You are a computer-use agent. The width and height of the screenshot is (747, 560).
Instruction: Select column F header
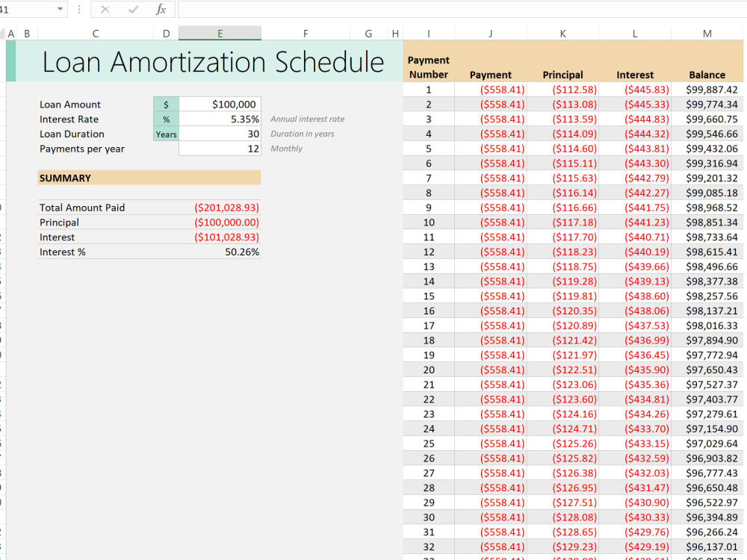click(306, 34)
